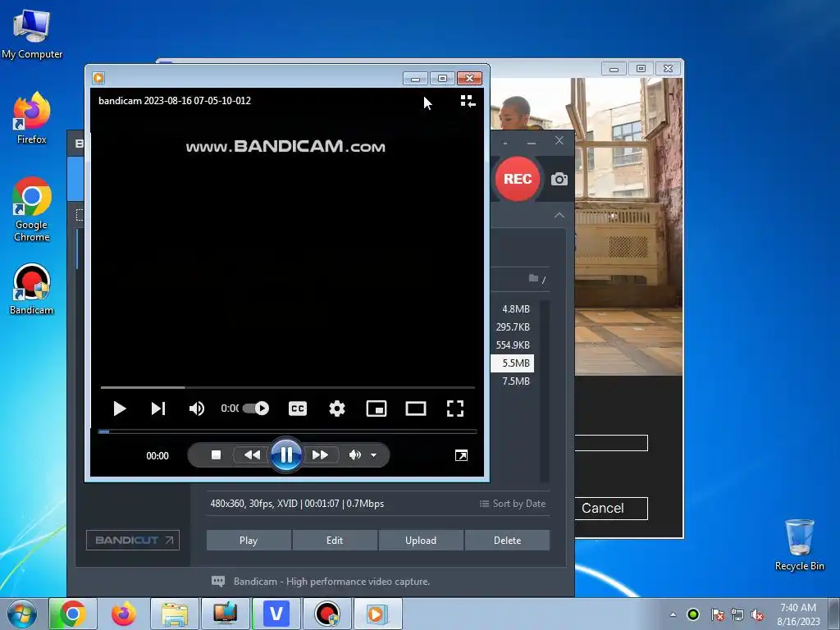Open the Windows Start orb
The height and width of the screenshot is (630, 840).
coord(22,614)
